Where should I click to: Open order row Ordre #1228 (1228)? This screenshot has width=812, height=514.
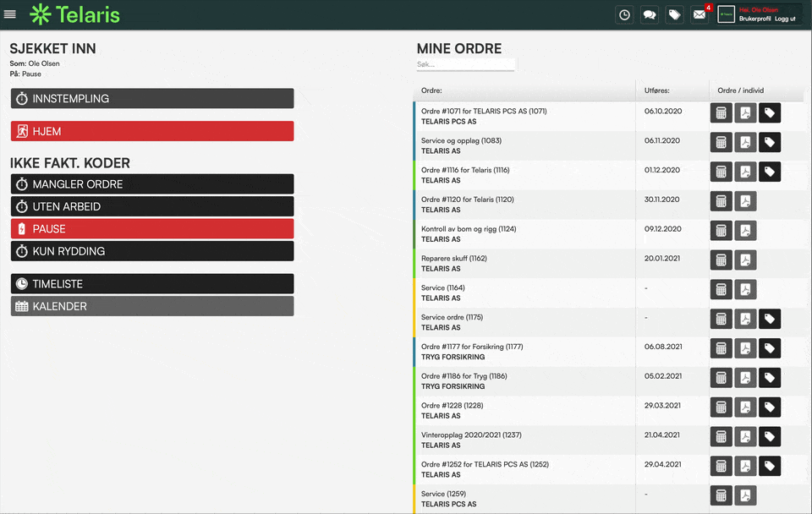pos(608,411)
